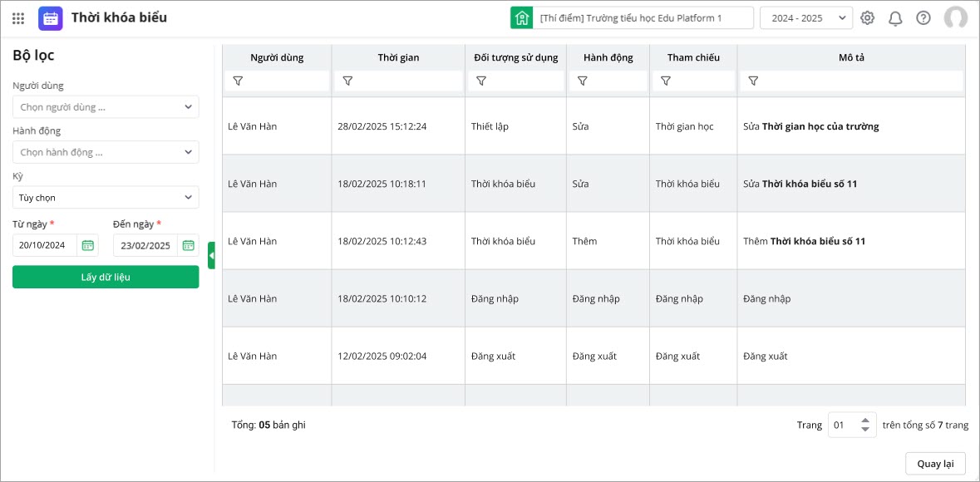The height and width of the screenshot is (482, 980).
Task: Open the settings gear icon
Action: point(867,17)
